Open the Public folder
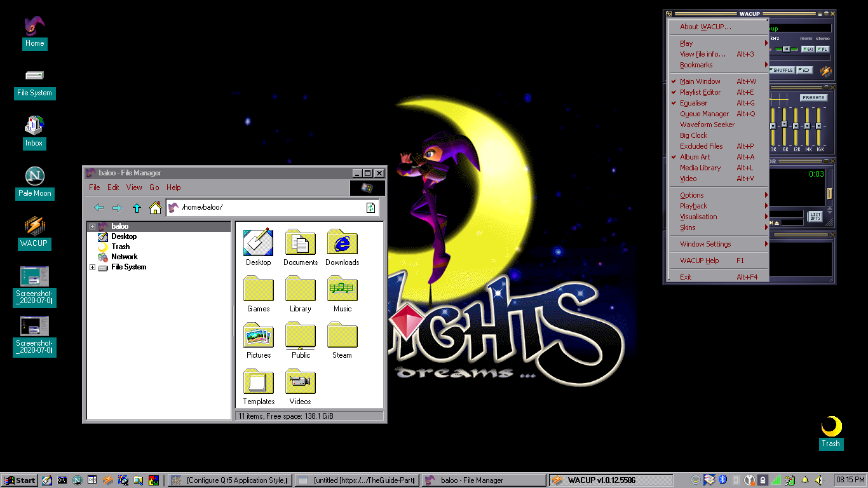 point(301,341)
